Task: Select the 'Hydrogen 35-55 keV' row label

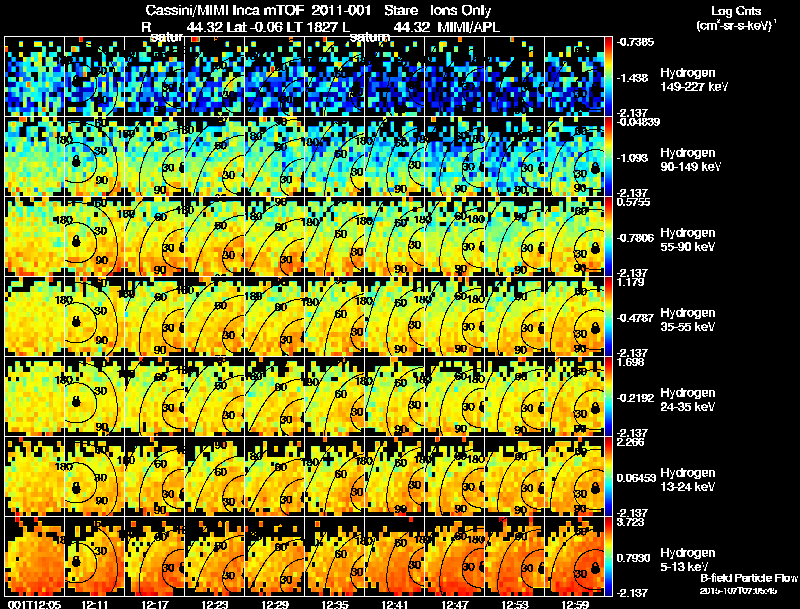Action: (x=688, y=320)
